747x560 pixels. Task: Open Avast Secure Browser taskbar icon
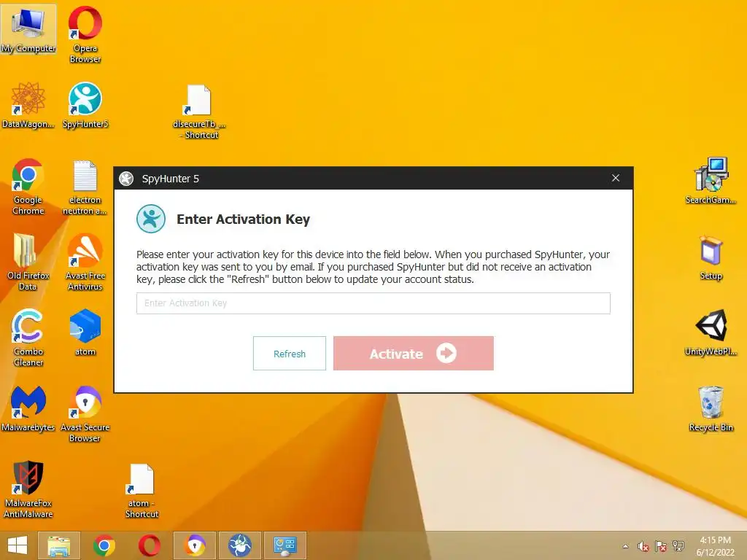(195, 545)
